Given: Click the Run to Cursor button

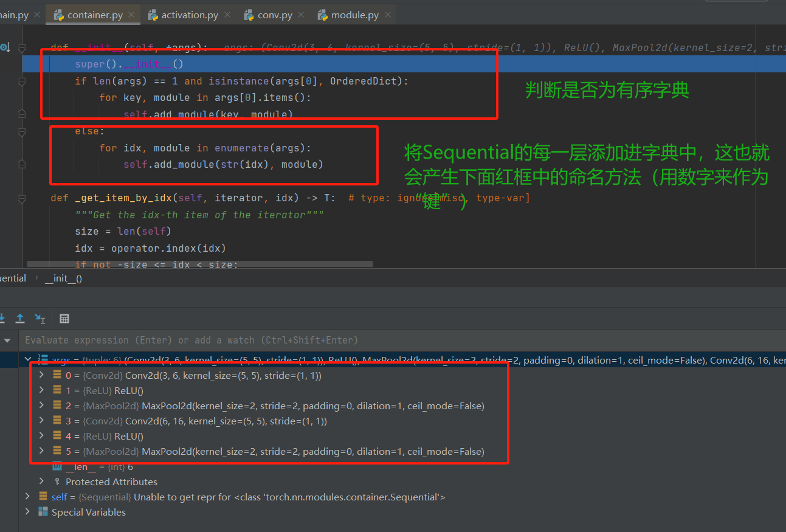Looking at the screenshot, I should click(x=40, y=318).
